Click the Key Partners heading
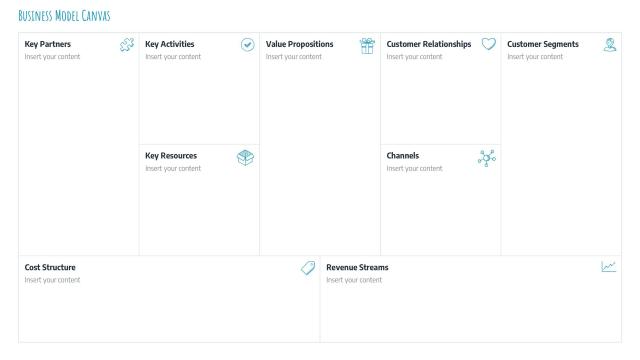The height and width of the screenshot is (360, 640). point(47,44)
